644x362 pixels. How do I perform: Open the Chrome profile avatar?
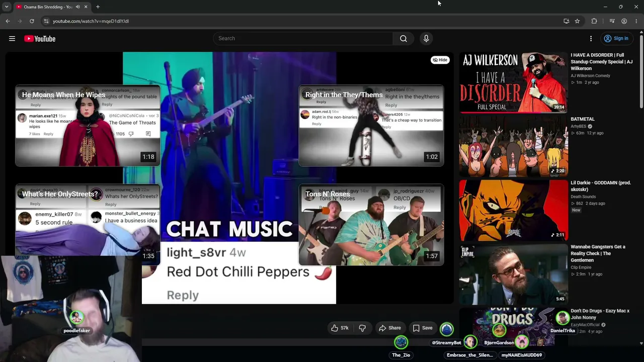coord(624,21)
